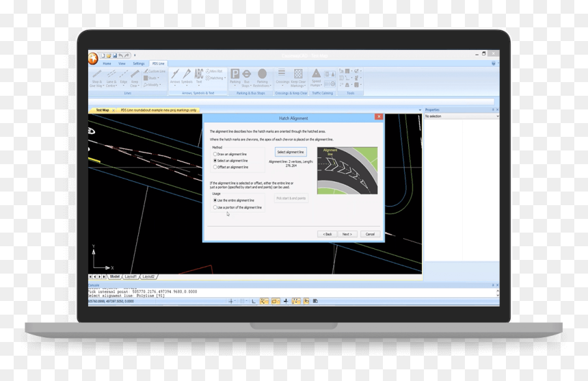The height and width of the screenshot is (381, 588).
Task: Click the Back button in dialog
Action: coord(327,234)
